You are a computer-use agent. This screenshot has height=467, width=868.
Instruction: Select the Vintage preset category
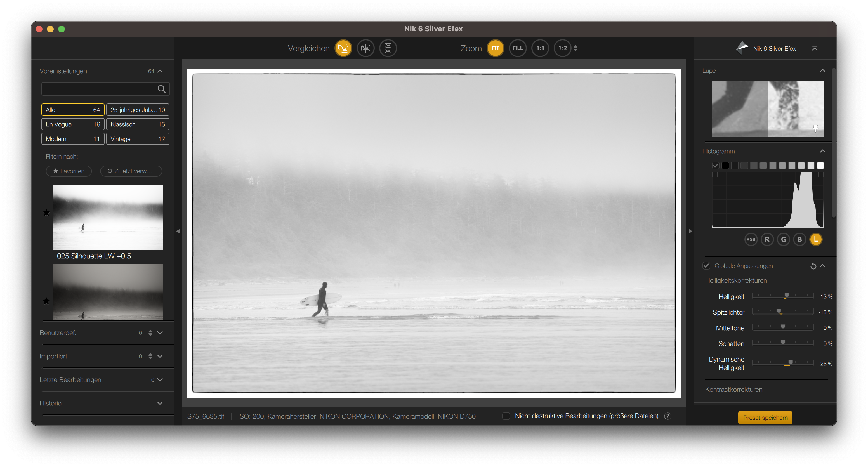[x=138, y=139]
